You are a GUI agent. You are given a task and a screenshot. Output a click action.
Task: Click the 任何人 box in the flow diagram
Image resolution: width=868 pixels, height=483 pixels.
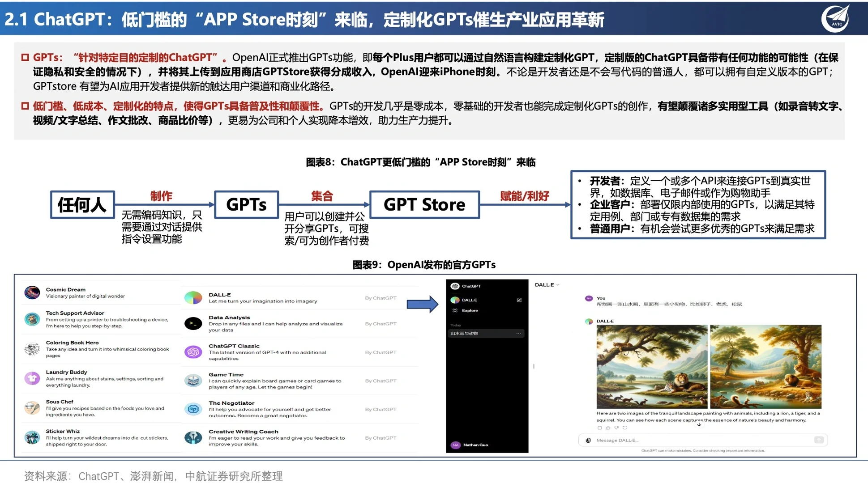coord(82,205)
